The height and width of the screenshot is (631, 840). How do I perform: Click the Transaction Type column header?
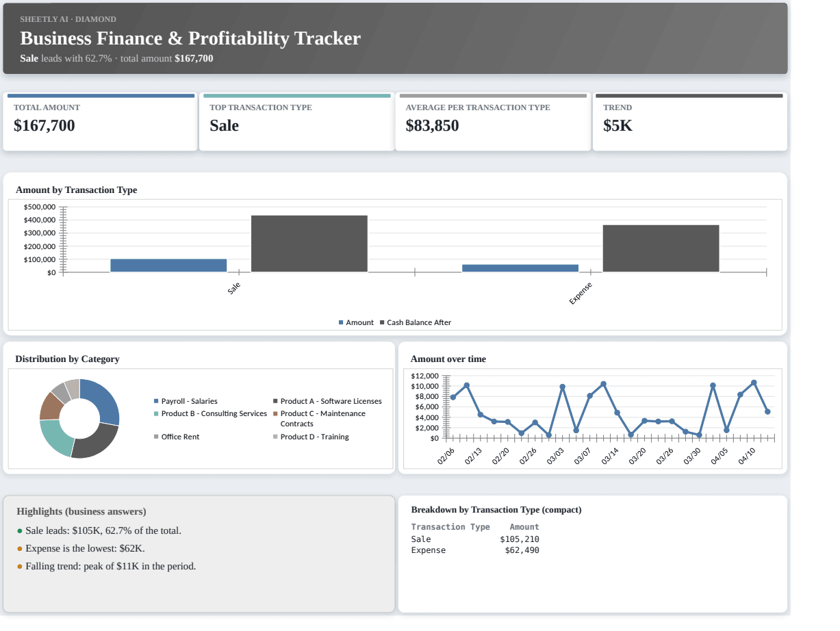click(450, 527)
